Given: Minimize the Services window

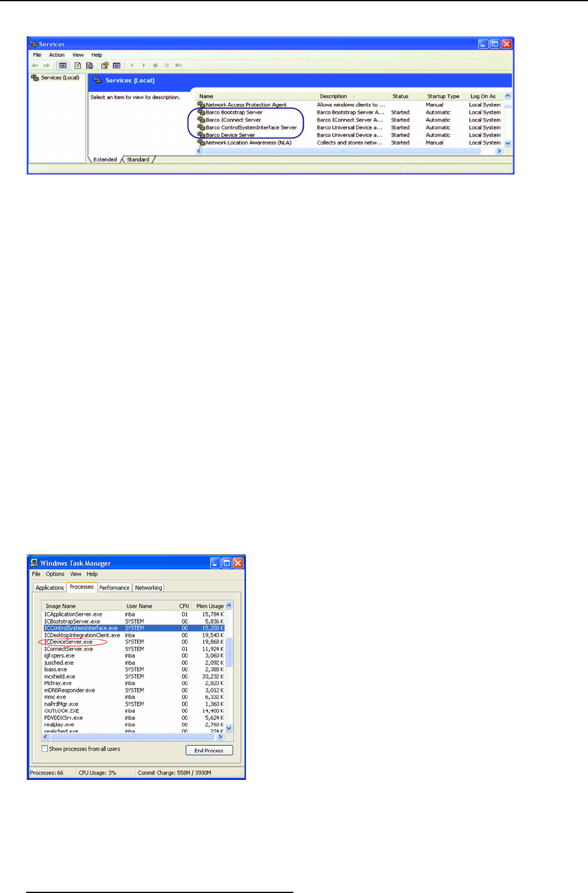Looking at the screenshot, I should [x=484, y=44].
